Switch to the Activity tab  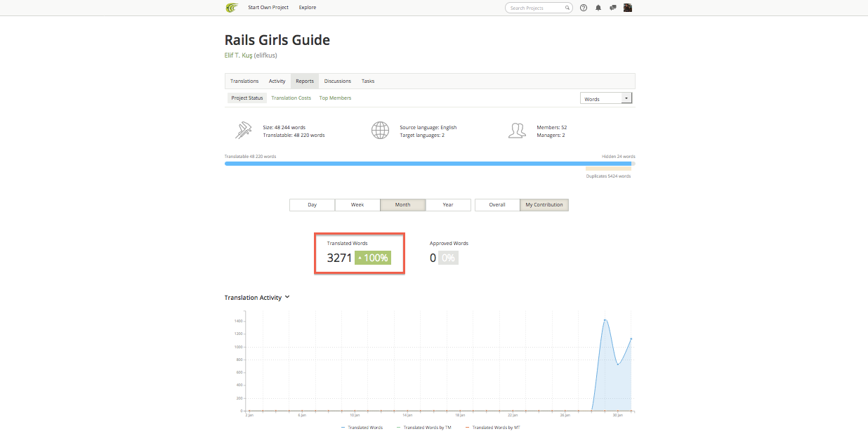coord(277,81)
